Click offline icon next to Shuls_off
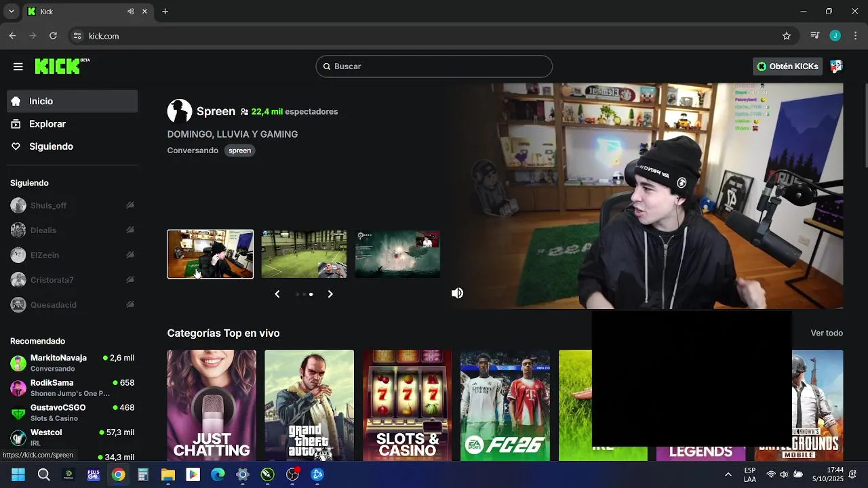Image resolution: width=868 pixels, height=488 pixels. pos(130,205)
